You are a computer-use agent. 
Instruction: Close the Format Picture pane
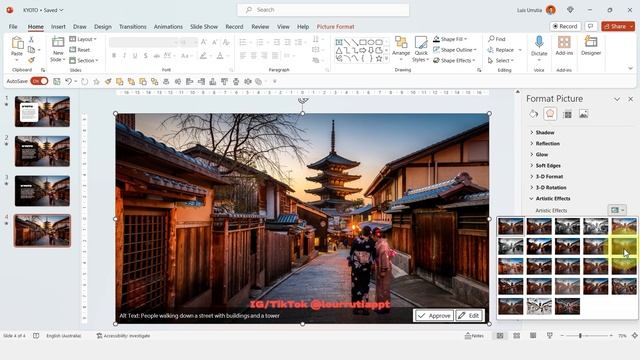[x=631, y=99]
